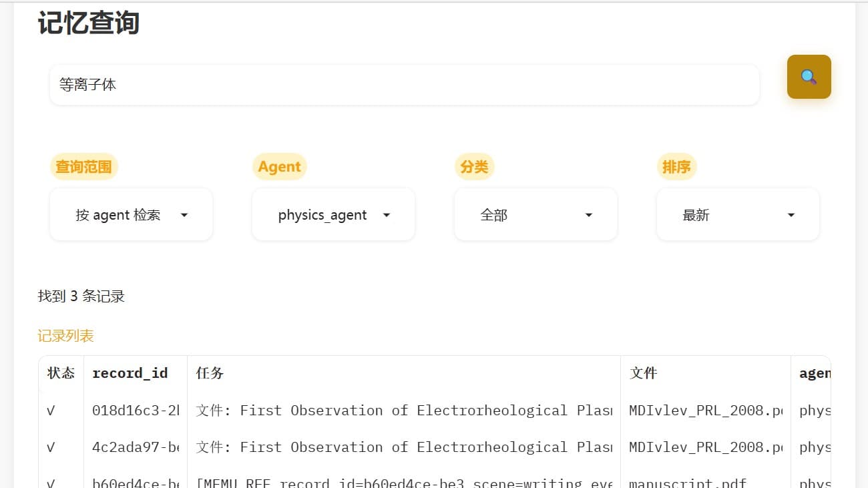
Task: Open the physics_agent selector
Action: tap(333, 214)
